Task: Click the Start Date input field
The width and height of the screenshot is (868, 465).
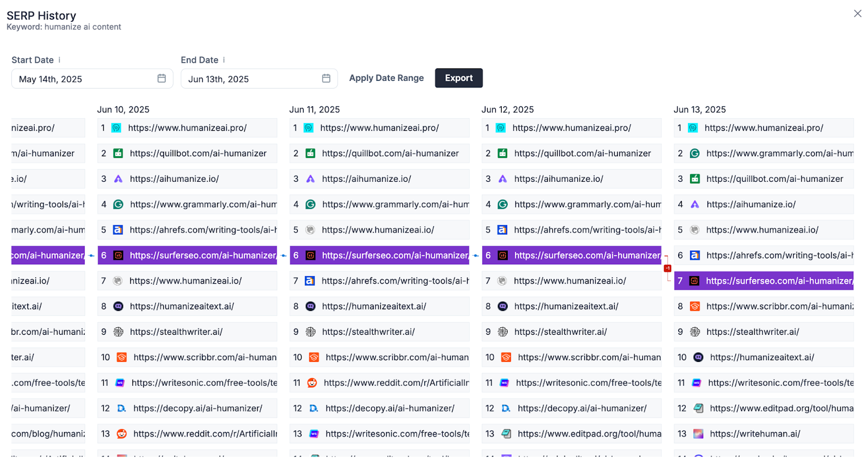Action: click(x=92, y=79)
